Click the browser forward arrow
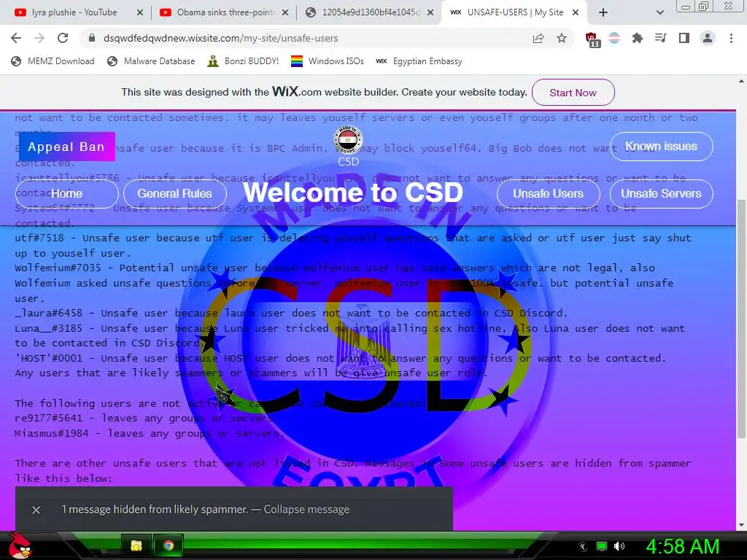Viewport: 747px width, 560px height. click(39, 38)
